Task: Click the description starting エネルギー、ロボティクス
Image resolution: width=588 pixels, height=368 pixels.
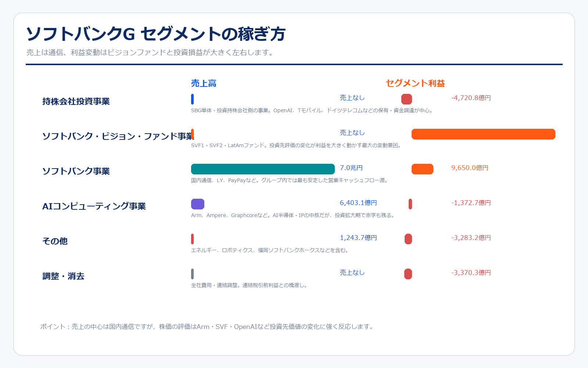Action: pyautogui.click(x=270, y=250)
